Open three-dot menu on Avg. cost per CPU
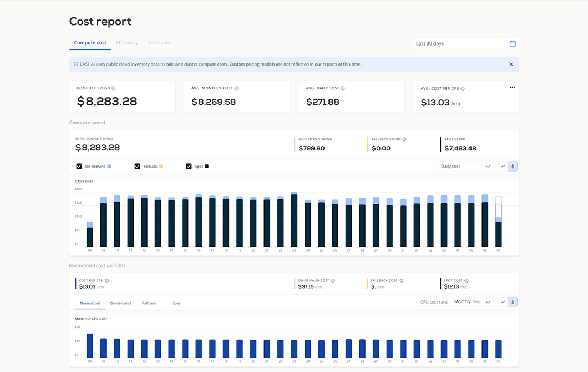The image size is (588, 372). click(x=512, y=88)
